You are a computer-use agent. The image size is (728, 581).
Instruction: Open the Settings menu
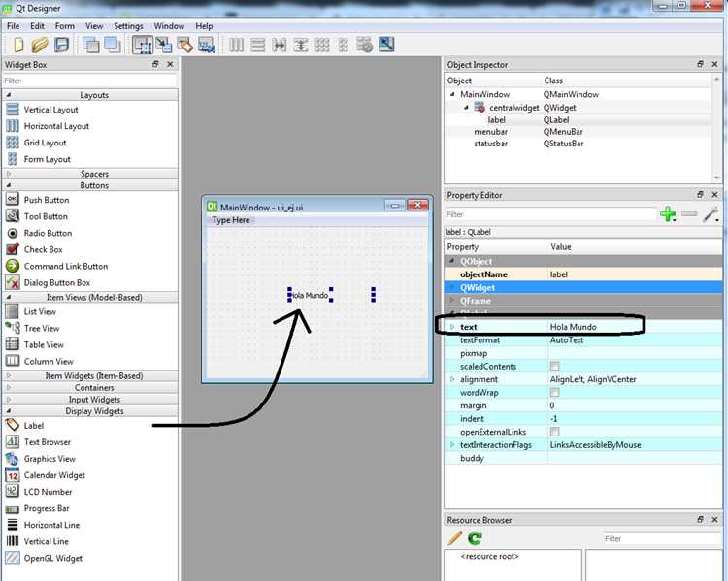pyautogui.click(x=128, y=26)
